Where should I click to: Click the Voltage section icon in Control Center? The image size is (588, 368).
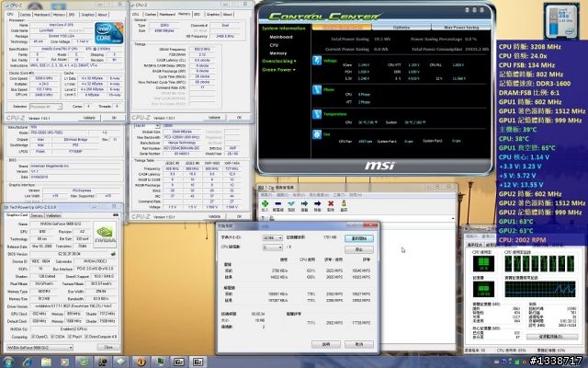(x=317, y=61)
